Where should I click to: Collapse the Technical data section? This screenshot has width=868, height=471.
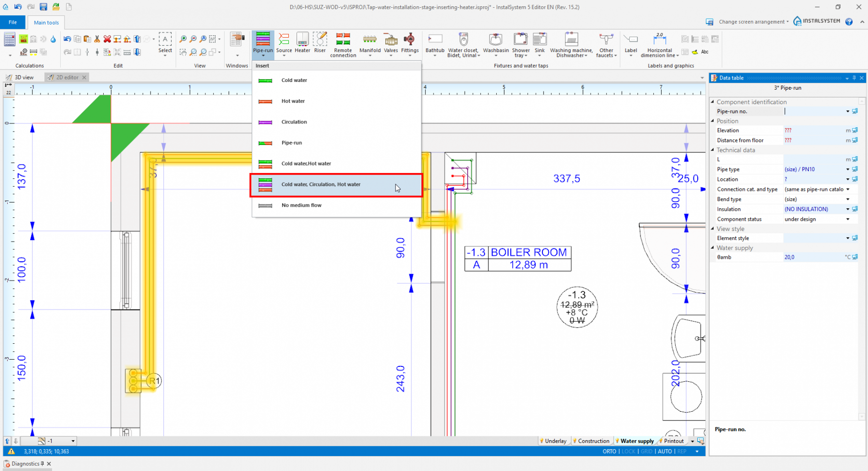coord(713,150)
